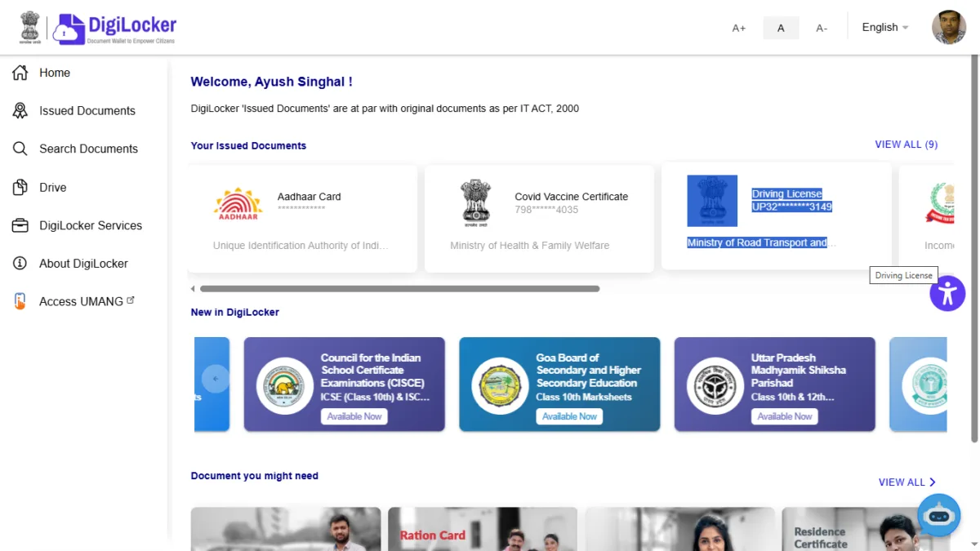The image size is (980, 551).
Task: Click the Aadhaar logo on Aadhaar Card
Action: [x=238, y=204]
